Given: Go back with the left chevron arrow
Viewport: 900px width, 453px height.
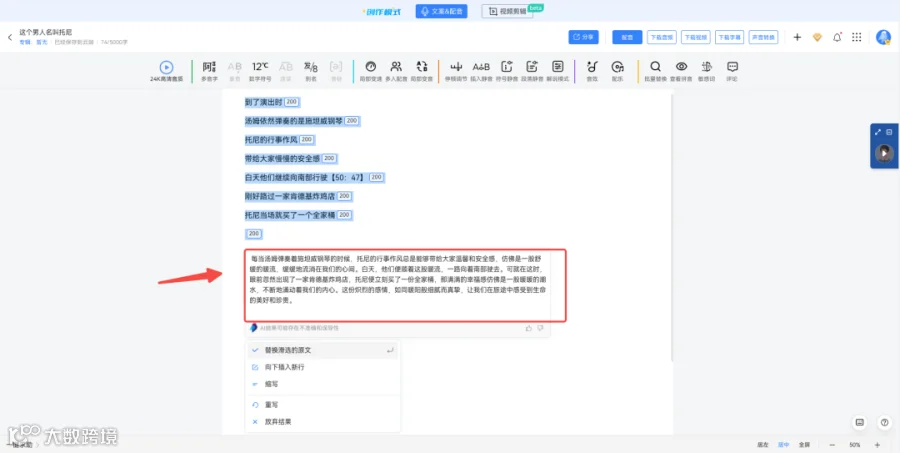Looking at the screenshot, I should coord(10,37).
